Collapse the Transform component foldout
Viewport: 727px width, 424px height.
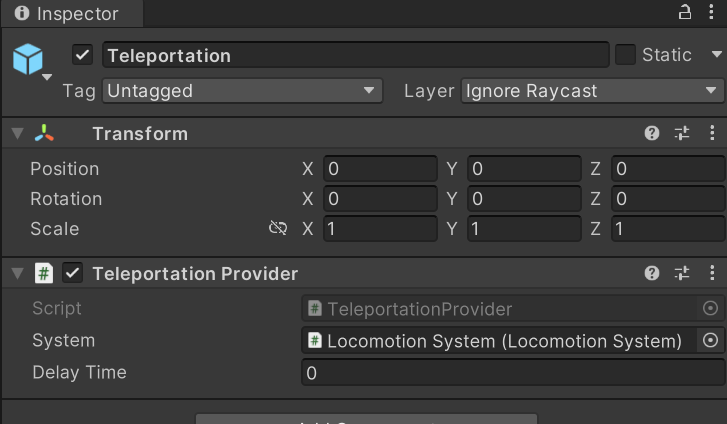pyautogui.click(x=18, y=134)
